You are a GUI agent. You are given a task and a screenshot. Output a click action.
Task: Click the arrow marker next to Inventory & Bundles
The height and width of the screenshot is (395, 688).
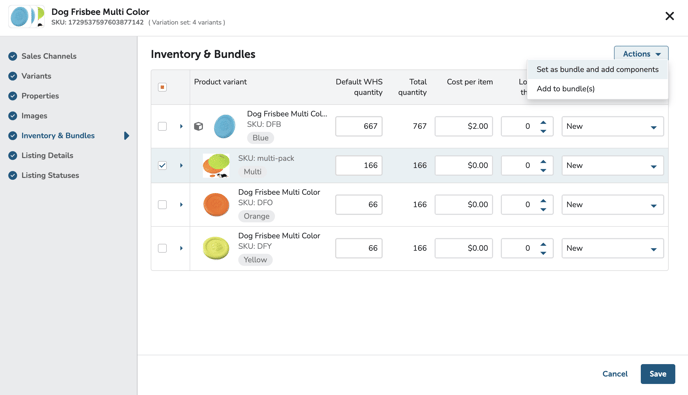point(126,136)
